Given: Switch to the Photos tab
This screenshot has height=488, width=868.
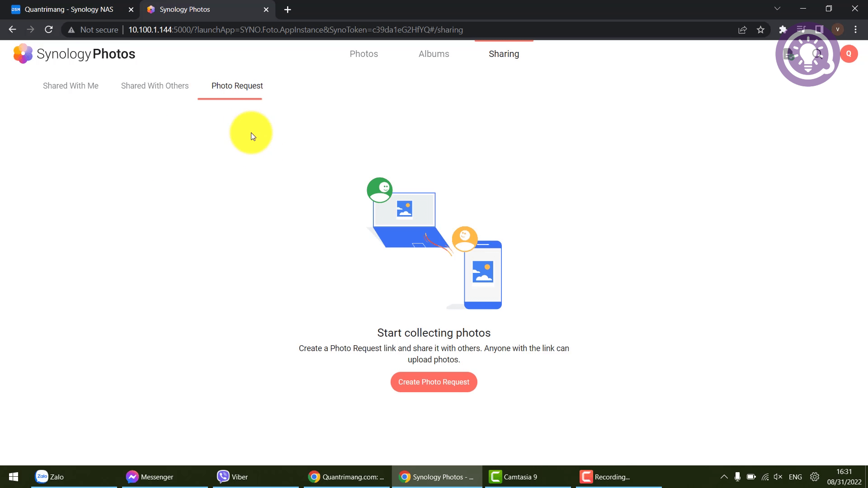Looking at the screenshot, I should (364, 54).
